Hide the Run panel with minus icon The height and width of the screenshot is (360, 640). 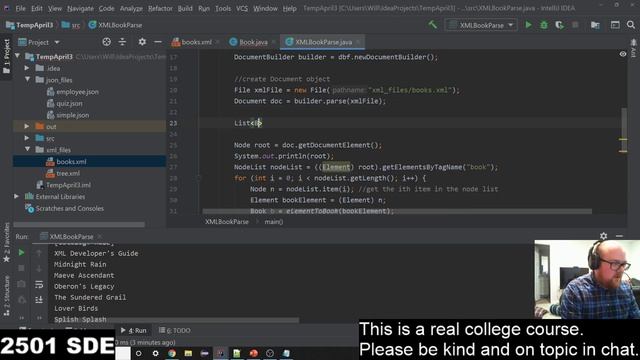pyautogui.click(x=619, y=236)
